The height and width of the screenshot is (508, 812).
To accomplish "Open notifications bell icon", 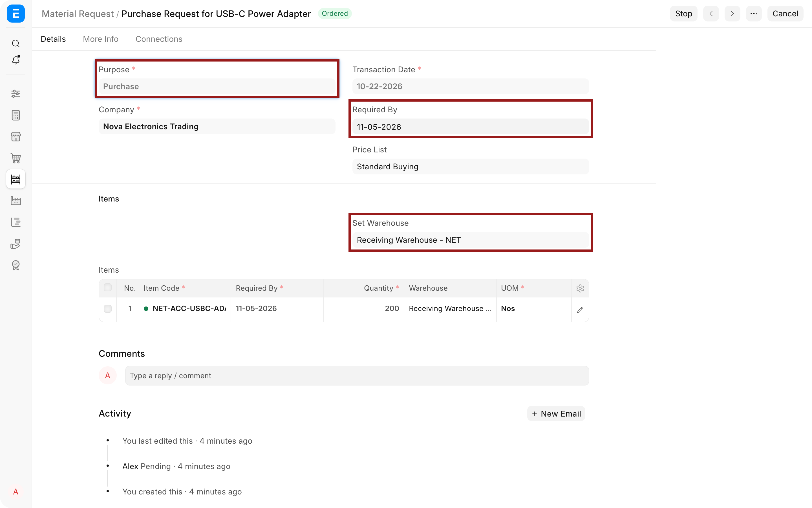I will click(16, 60).
